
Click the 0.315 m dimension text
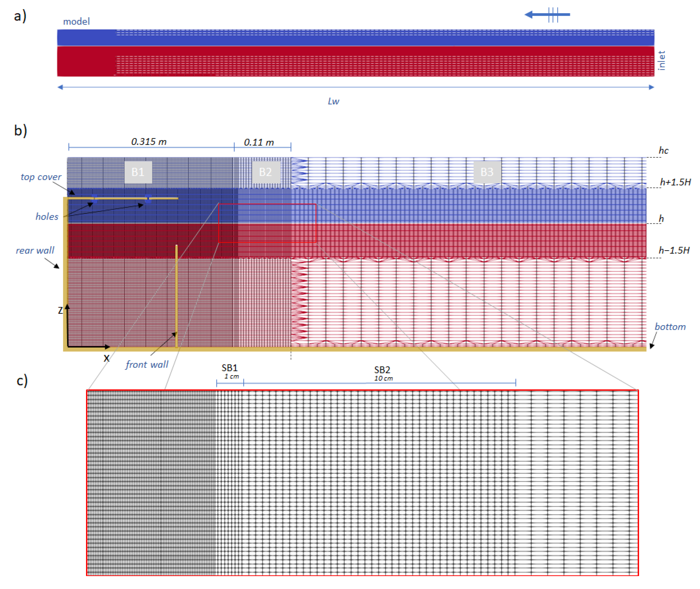tap(149, 142)
